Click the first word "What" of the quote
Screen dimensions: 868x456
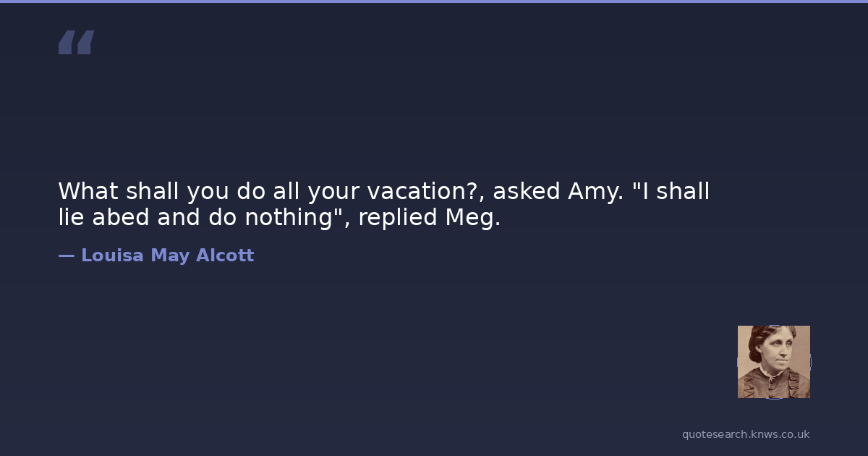[x=88, y=192]
